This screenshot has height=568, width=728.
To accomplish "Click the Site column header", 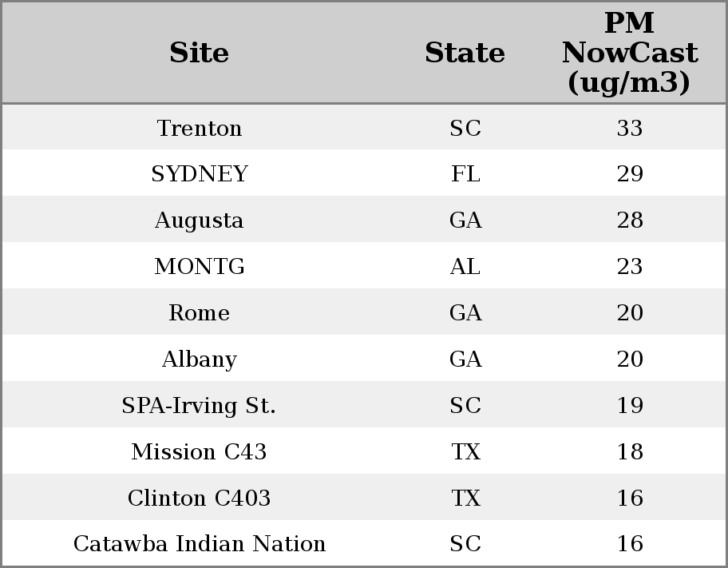I will pyautogui.click(x=200, y=54).
